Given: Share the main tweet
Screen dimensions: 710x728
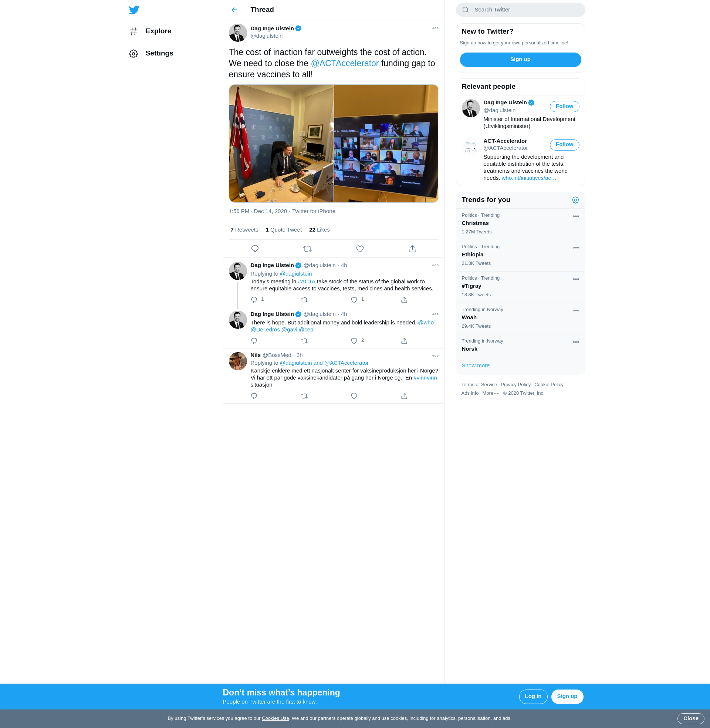Looking at the screenshot, I should [x=412, y=249].
